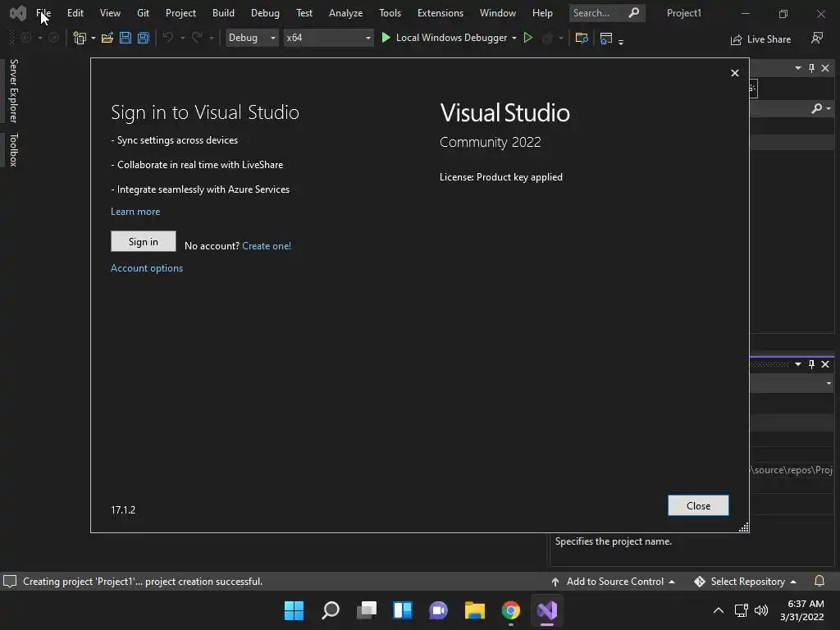The width and height of the screenshot is (840, 630).
Task: Click the Send Feedback person icon
Action: click(x=817, y=38)
